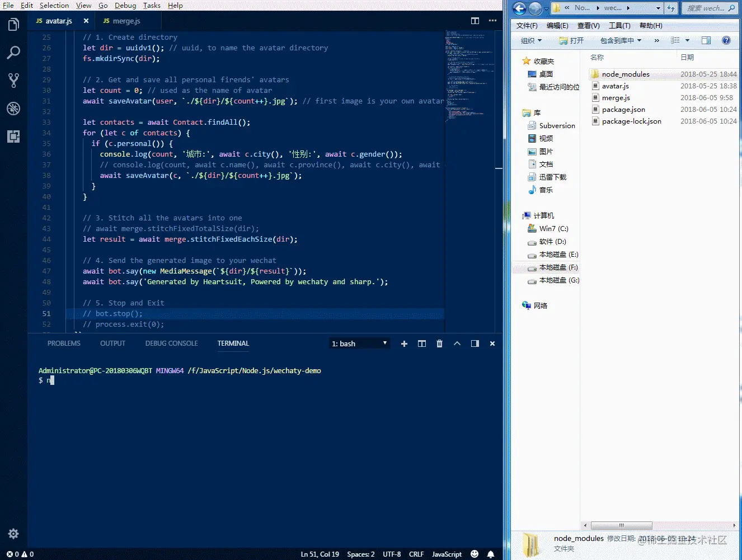Open errors and warnings count in status bar
The image size is (742, 560).
[x=20, y=554]
